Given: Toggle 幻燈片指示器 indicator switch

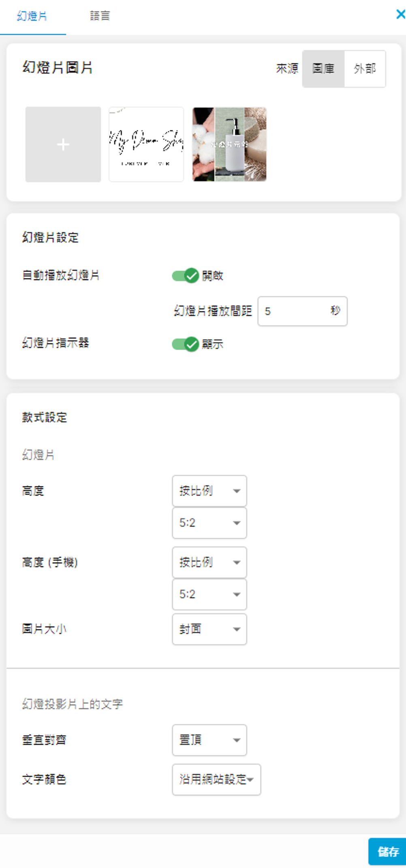Looking at the screenshot, I should point(185,344).
